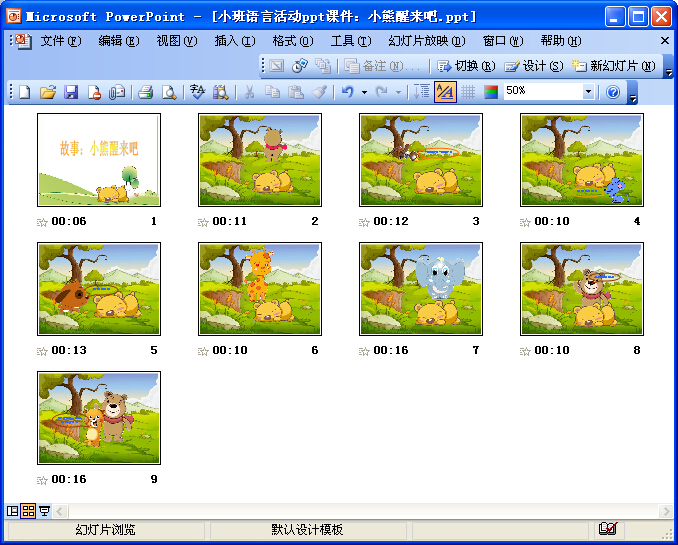Click the animation star icon under slide 5
This screenshot has width=678, height=545.
pyautogui.click(x=42, y=351)
